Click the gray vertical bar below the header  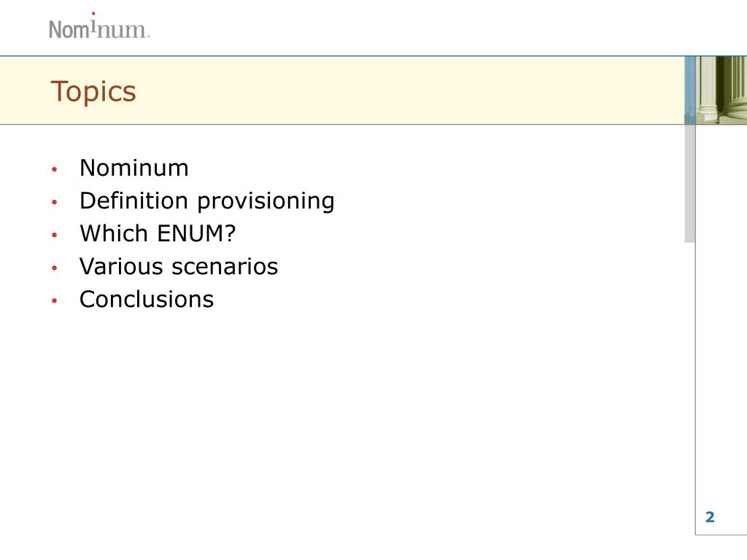click(690, 183)
